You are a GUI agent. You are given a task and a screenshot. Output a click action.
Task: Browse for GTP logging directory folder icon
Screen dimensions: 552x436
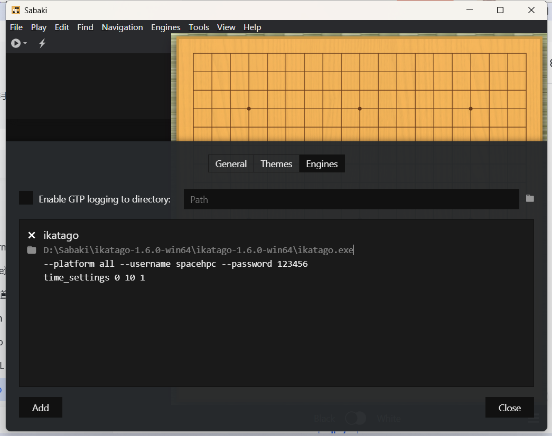click(530, 199)
